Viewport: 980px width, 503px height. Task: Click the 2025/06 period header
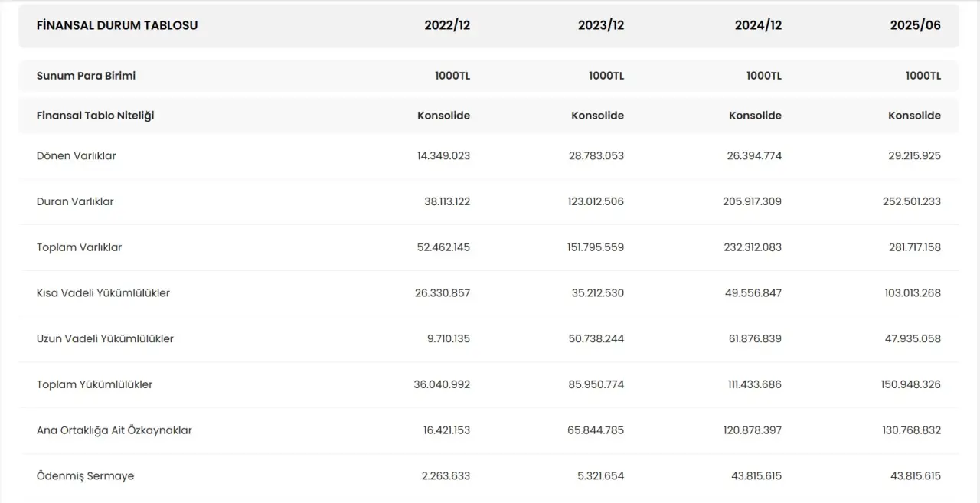coord(915,25)
